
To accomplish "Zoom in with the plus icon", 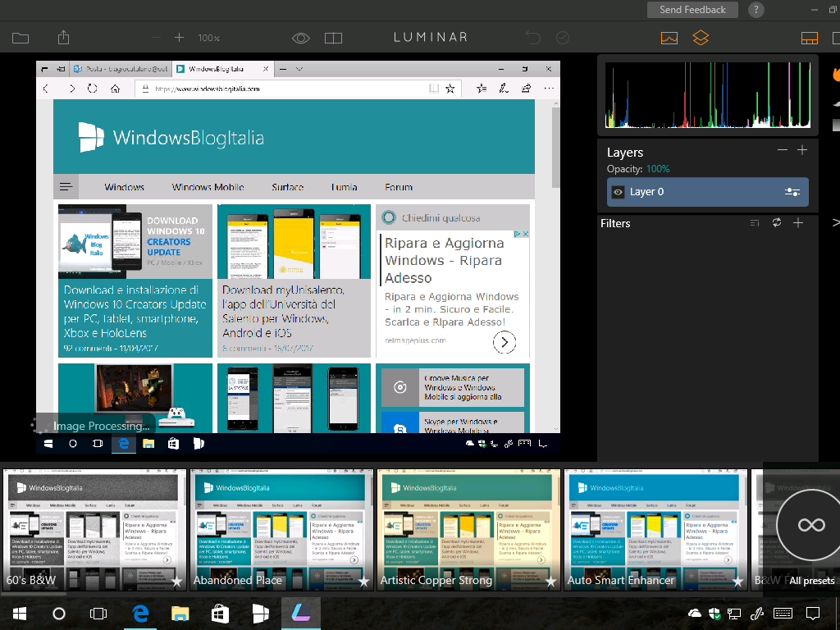I will (x=179, y=38).
